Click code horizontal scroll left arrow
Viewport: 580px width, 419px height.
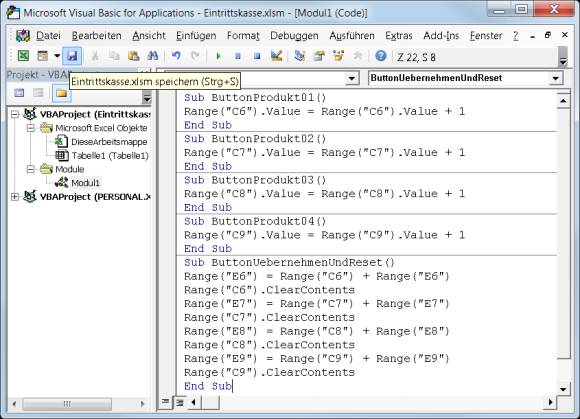(x=193, y=402)
